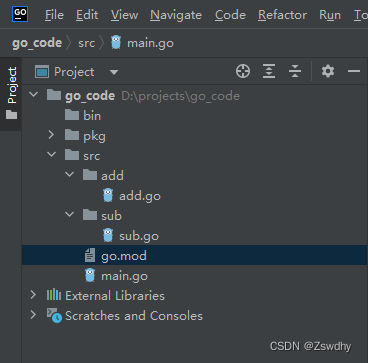The width and height of the screenshot is (368, 363).
Task: Click the Collapse All toolbar icon
Action: [x=295, y=71]
